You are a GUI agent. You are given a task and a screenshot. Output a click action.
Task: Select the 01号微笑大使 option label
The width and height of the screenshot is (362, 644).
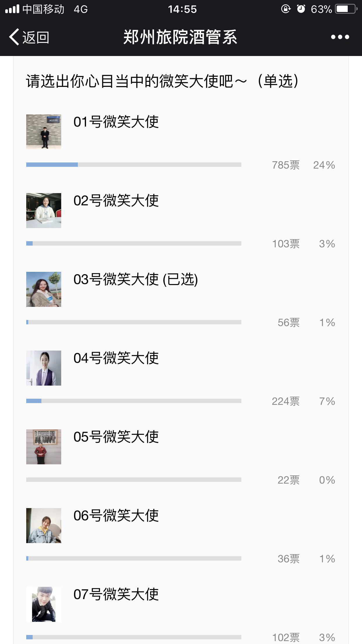coord(116,122)
